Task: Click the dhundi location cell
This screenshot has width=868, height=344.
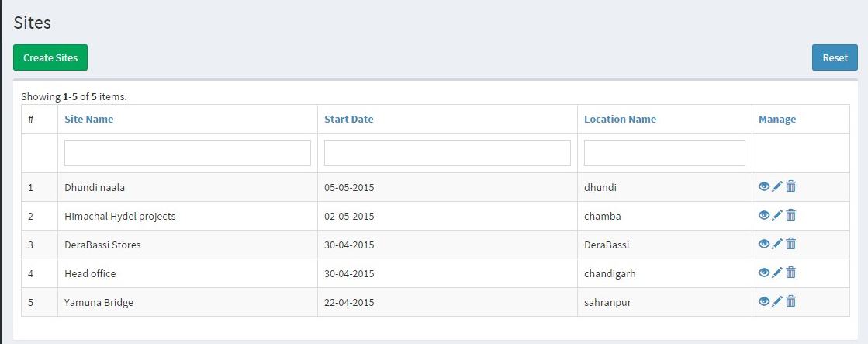Action: 664,187
